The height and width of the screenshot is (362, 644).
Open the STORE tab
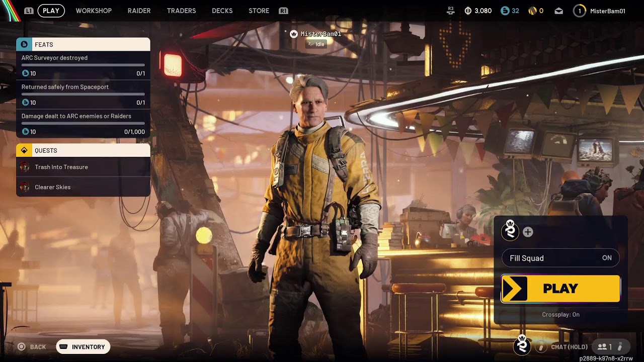coord(259,11)
